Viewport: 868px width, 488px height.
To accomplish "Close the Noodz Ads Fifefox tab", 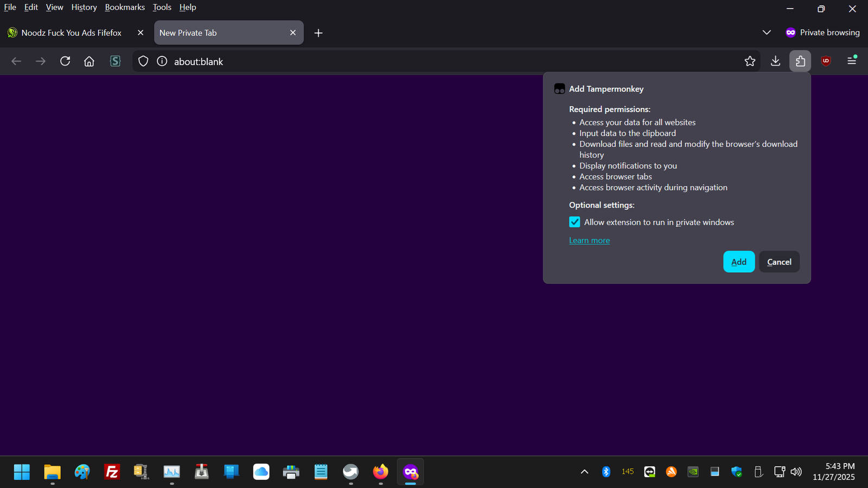I will coord(141,33).
